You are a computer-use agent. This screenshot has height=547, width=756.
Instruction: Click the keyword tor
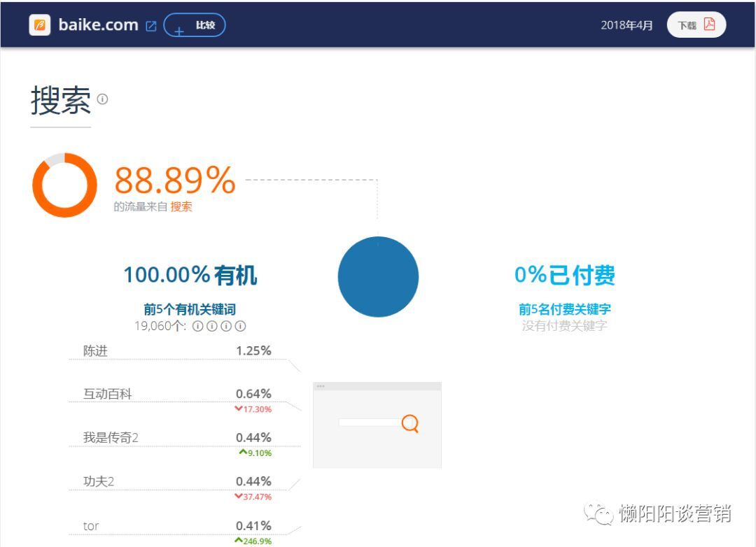[90, 526]
